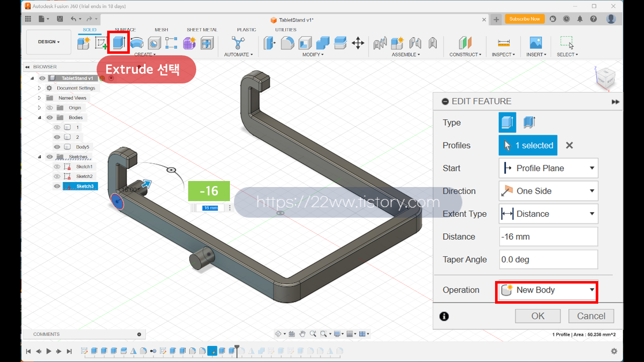Open the DESIGN workspace dropdown

coord(49,42)
